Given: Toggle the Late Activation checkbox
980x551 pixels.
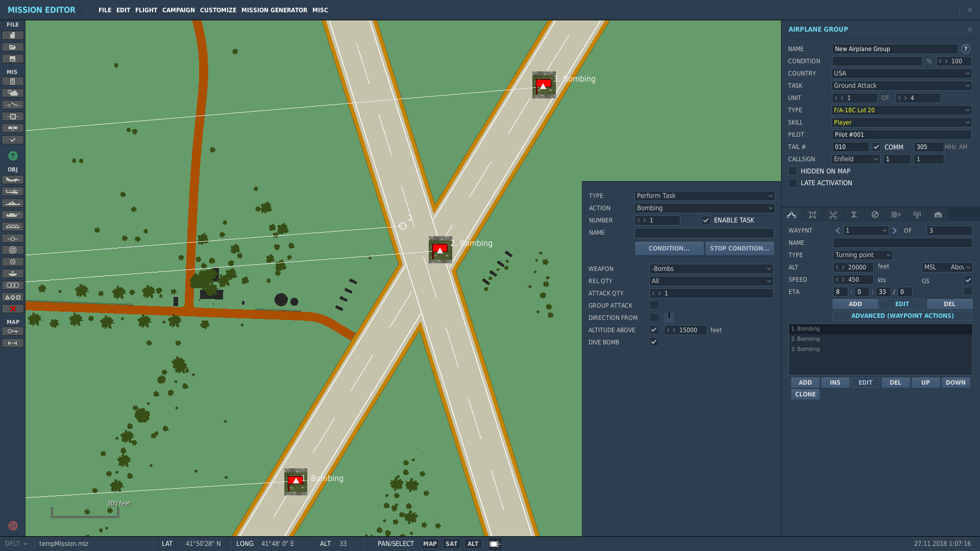Looking at the screenshot, I should (793, 183).
